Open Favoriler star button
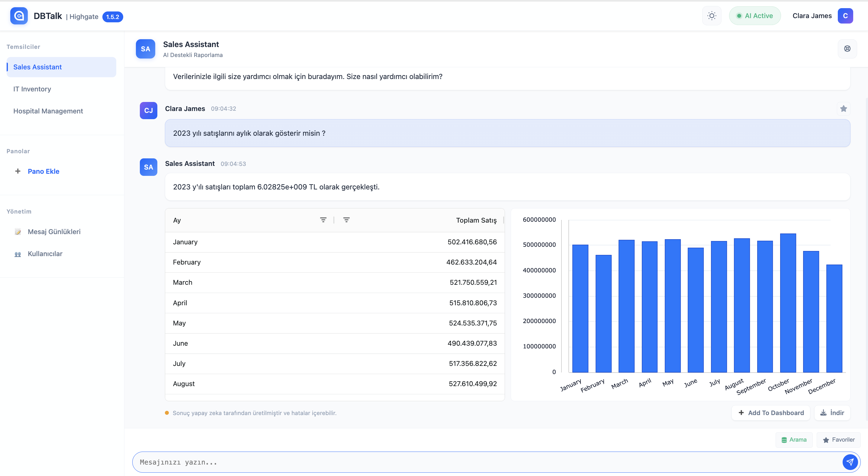This screenshot has width=868, height=476. click(x=838, y=440)
